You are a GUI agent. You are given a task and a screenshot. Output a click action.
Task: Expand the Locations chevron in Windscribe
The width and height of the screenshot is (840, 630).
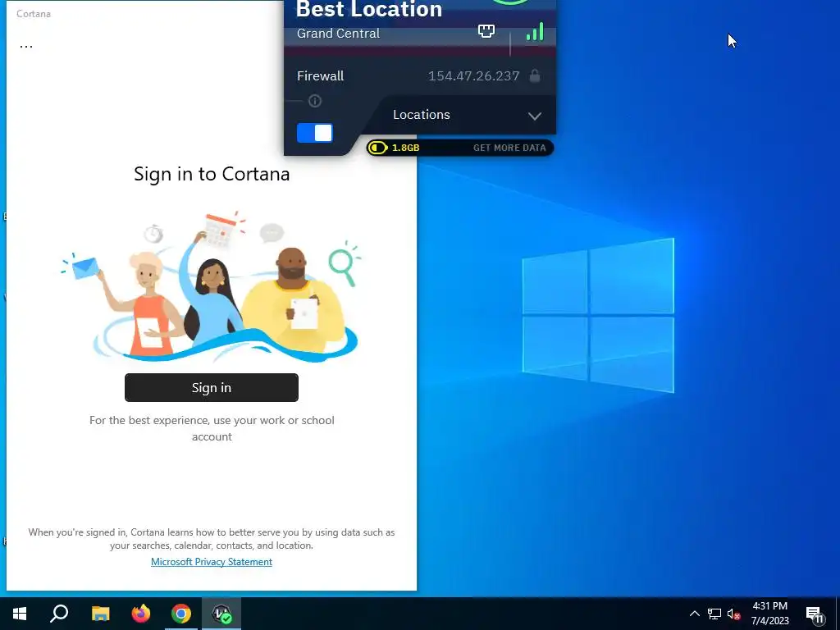click(x=535, y=116)
